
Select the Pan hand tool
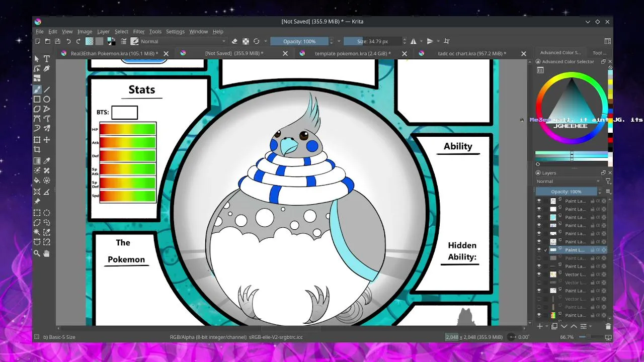(x=47, y=253)
